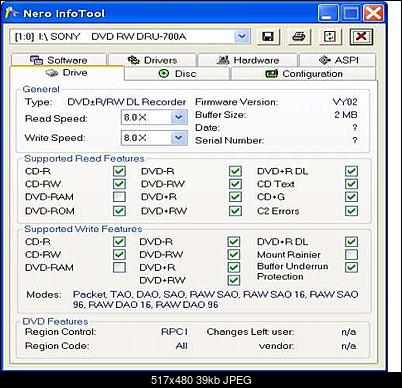Toggle DVD-R write feature checkbox
This screenshot has width=402, height=388.
click(x=234, y=242)
